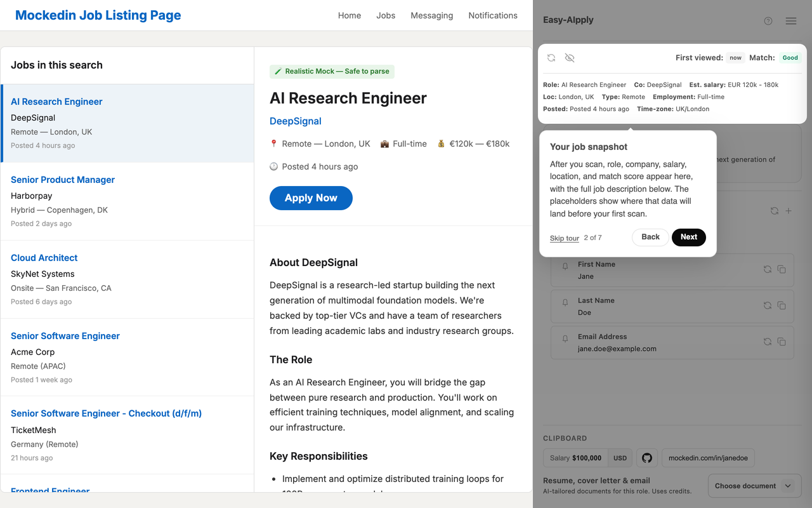Refresh the Last Name field
Screen dimensions: 812x508
tap(768, 305)
